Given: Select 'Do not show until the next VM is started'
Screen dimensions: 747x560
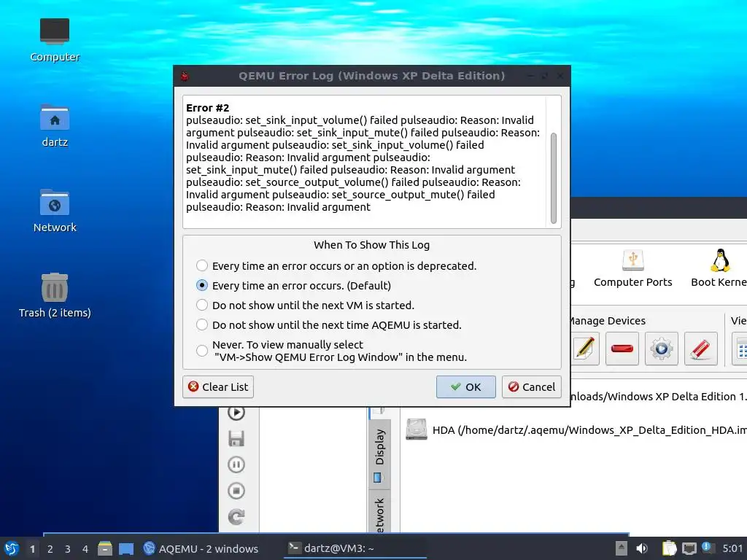Looking at the screenshot, I should (x=202, y=306).
